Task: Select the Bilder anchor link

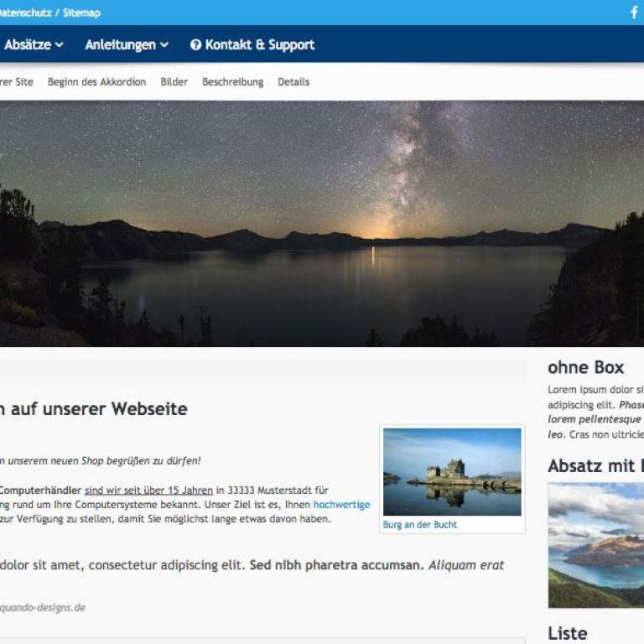Action: click(x=174, y=81)
